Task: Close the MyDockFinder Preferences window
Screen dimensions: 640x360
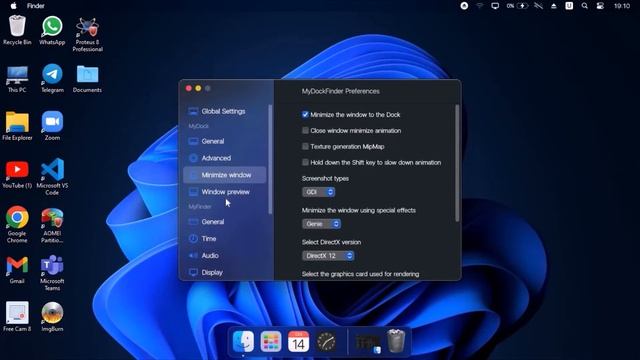Action: (189, 88)
